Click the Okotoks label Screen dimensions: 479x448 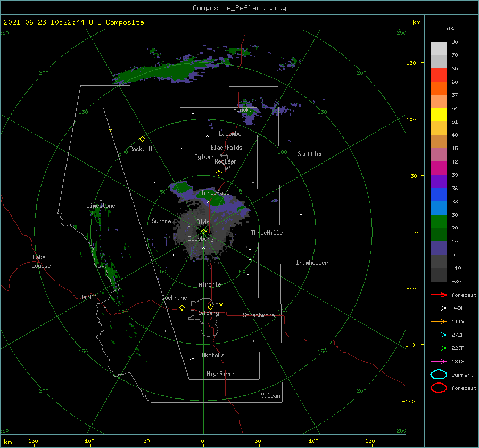(x=213, y=355)
